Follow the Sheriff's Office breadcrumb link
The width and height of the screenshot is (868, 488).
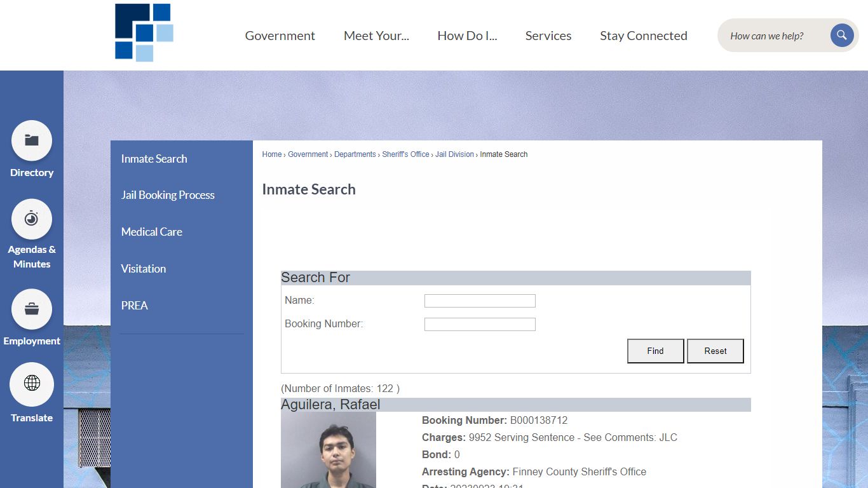[x=405, y=154]
